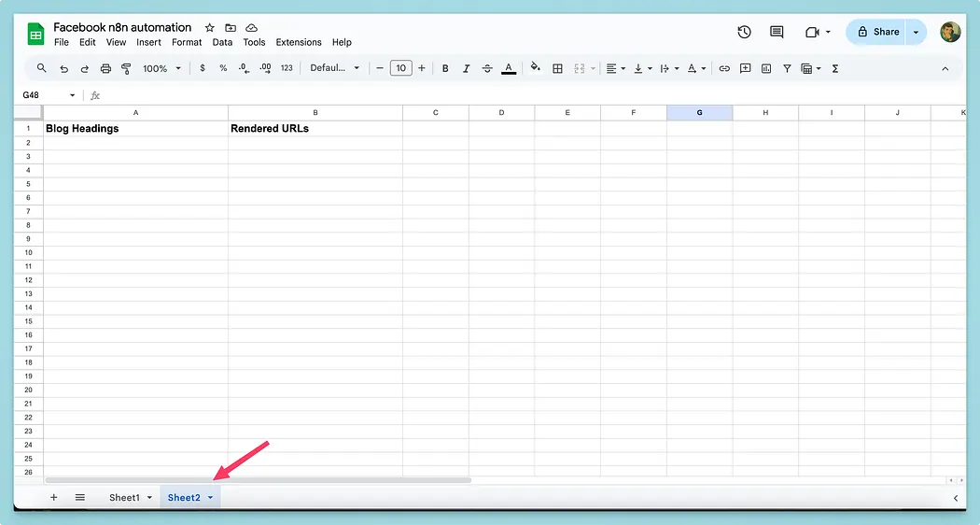Open the zoom 100% dropdown
Screen dimensions: 980x525
(161, 69)
